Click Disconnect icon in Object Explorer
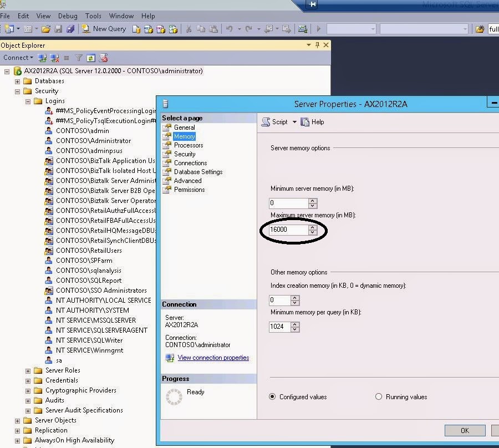The width and height of the screenshot is (499, 448). [55, 58]
